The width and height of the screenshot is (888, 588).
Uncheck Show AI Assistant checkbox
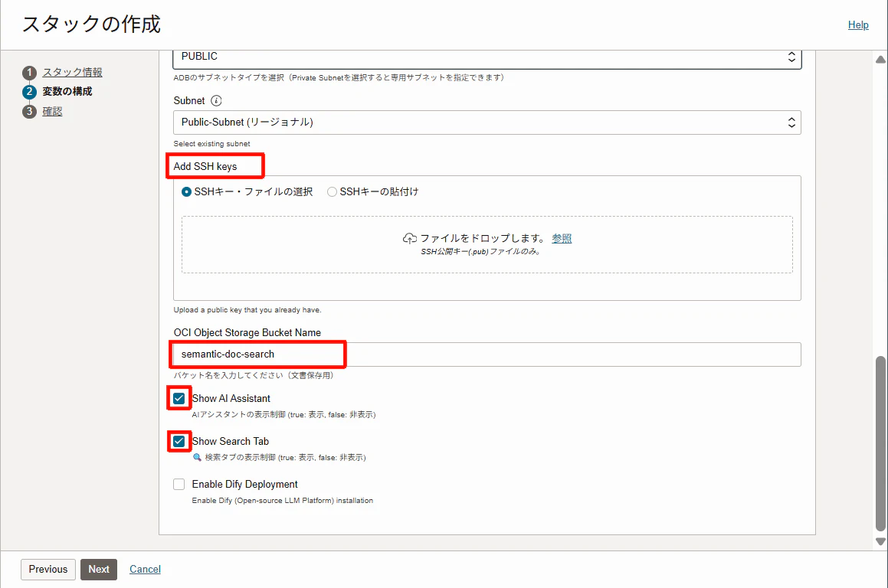[179, 398]
